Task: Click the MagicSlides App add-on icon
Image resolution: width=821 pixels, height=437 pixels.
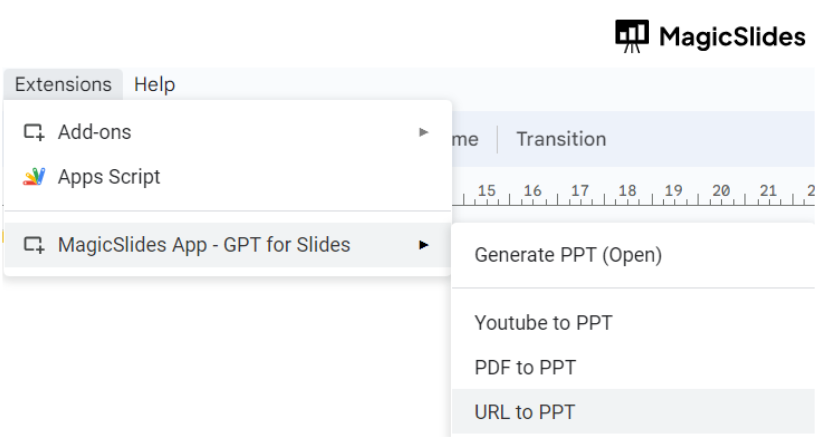Action: click(x=34, y=245)
